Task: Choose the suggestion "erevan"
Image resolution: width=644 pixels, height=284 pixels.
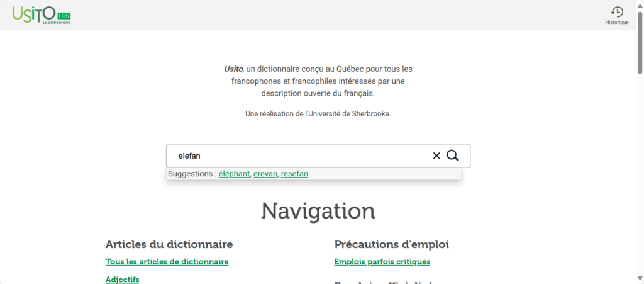Action: [265, 174]
